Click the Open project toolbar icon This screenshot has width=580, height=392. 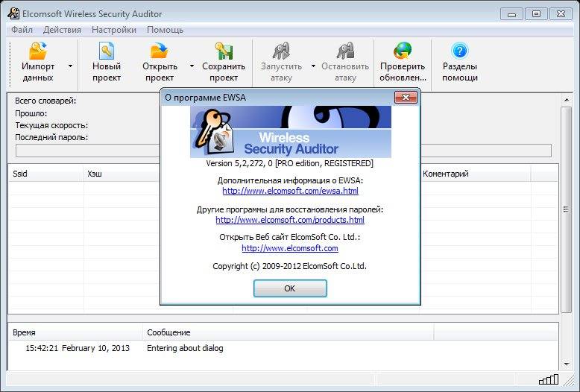pos(160,51)
